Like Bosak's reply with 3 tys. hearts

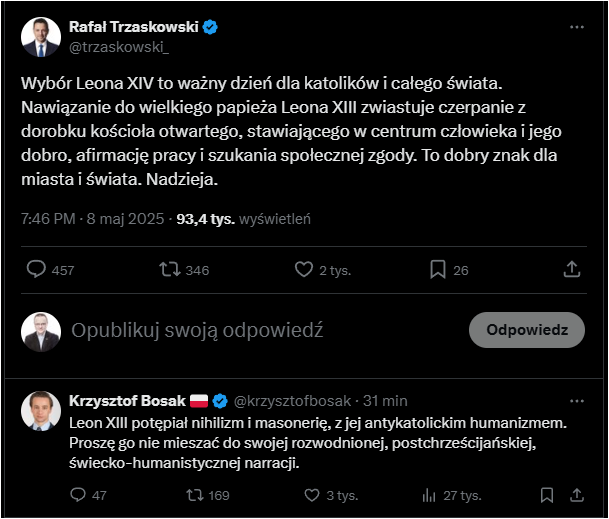pos(312,495)
